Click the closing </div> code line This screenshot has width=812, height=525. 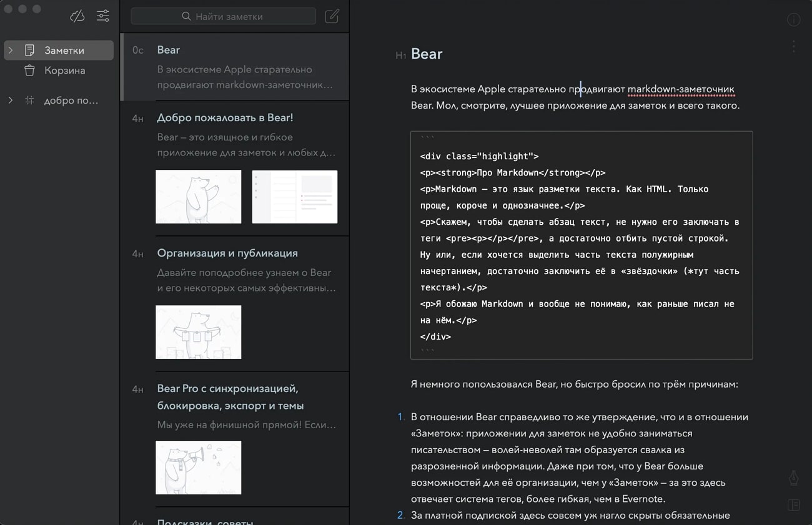tap(435, 336)
